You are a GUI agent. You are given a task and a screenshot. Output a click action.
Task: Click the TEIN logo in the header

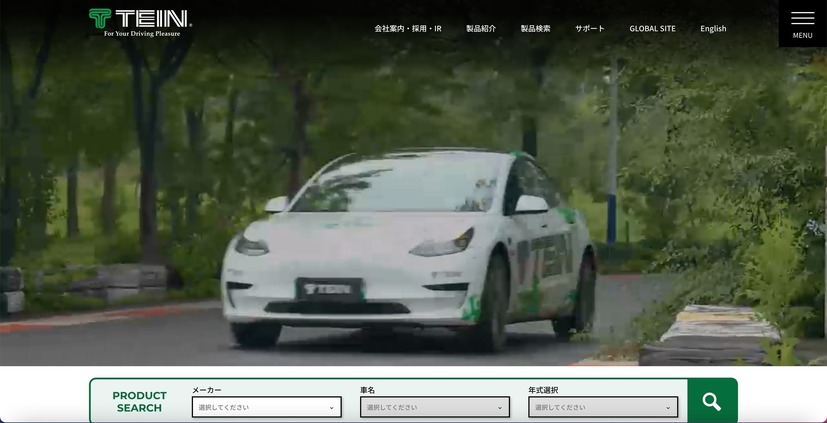pos(139,18)
